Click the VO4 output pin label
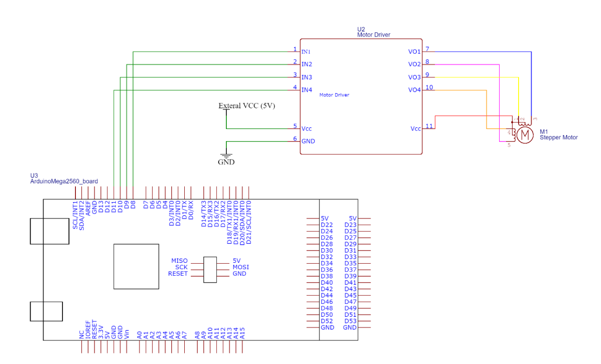This screenshot has height=364, width=601. pos(414,90)
